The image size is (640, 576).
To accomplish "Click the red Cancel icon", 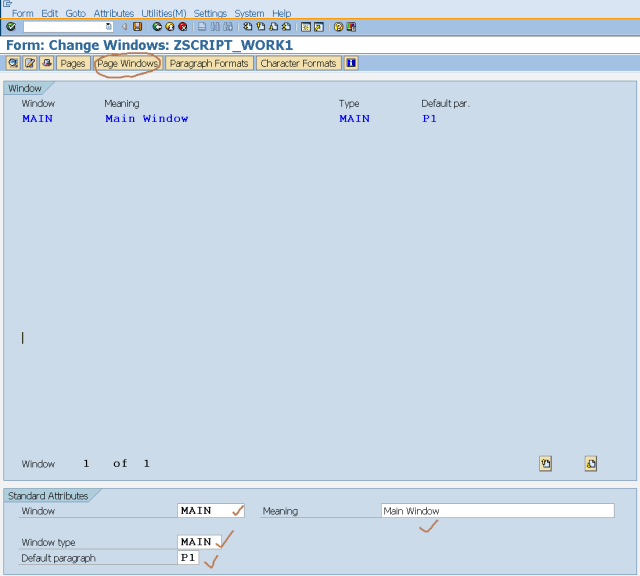I will 182,27.
